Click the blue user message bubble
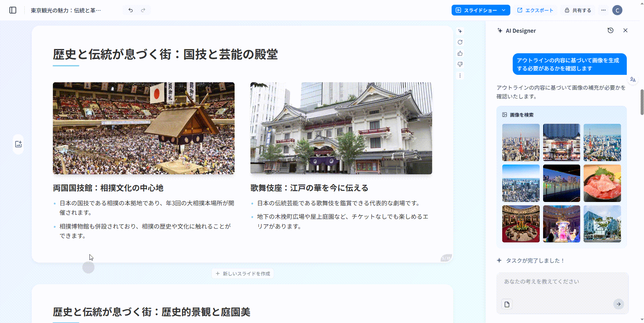The width and height of the screenshot is (644, 323). point(570,64)
